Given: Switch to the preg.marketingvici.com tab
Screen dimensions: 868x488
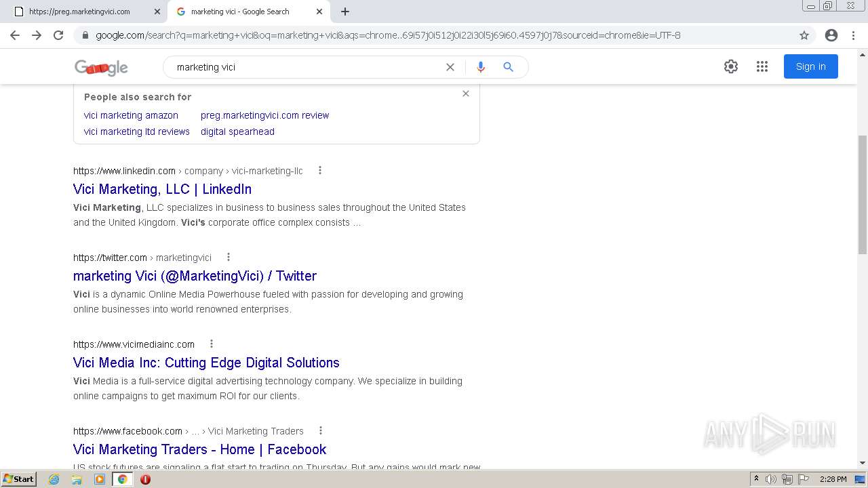Looking at the screenshot, I should point(80,12).
